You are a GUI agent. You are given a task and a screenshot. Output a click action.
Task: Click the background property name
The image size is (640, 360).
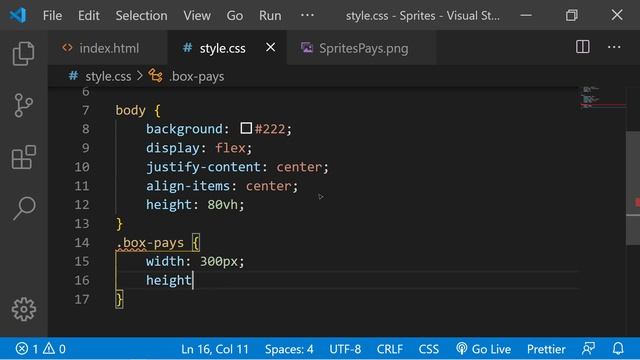pyautogui.click(x=184, y=129)
